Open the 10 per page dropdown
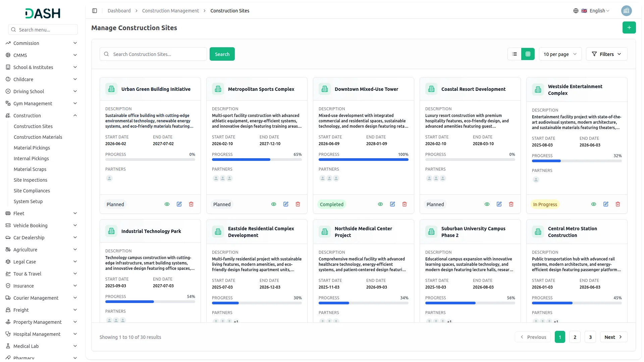Viewport: 644px width, 362px height. click(x=560, y=54)
